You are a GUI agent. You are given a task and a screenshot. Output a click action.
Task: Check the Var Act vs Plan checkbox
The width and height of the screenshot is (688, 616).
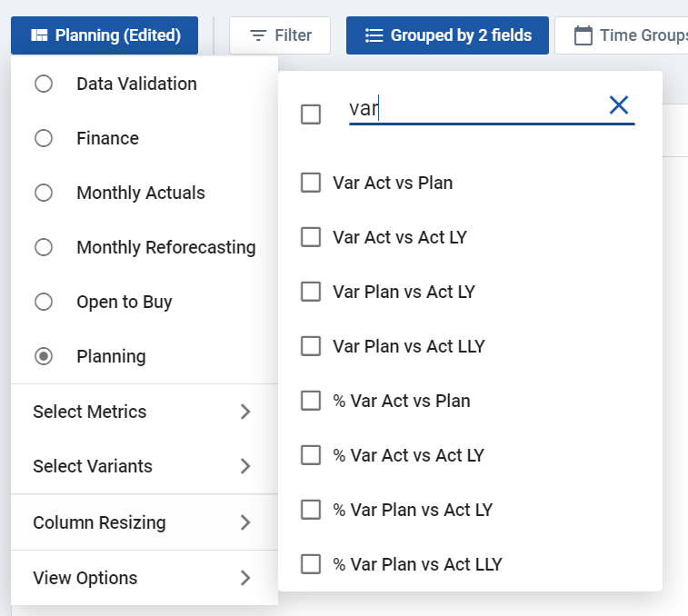(x=311, y=183)
